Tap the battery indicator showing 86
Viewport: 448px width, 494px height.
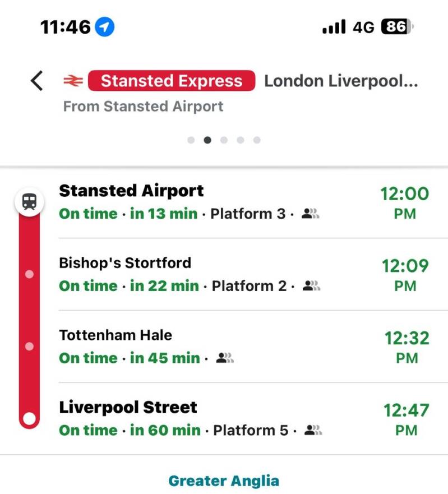pyautogui.click(x=396, y=26)
